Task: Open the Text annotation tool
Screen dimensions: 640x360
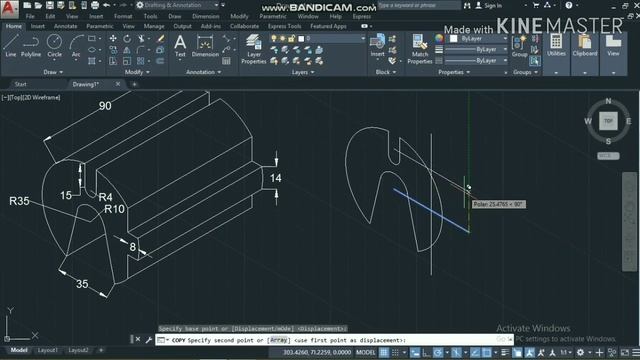Action: [180, 46]
